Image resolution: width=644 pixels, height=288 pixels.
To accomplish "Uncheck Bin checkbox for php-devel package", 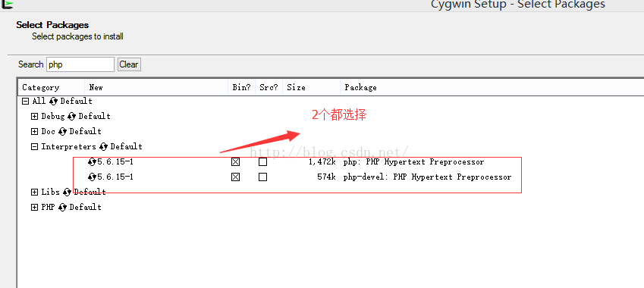I will click(x=235, y=177).
